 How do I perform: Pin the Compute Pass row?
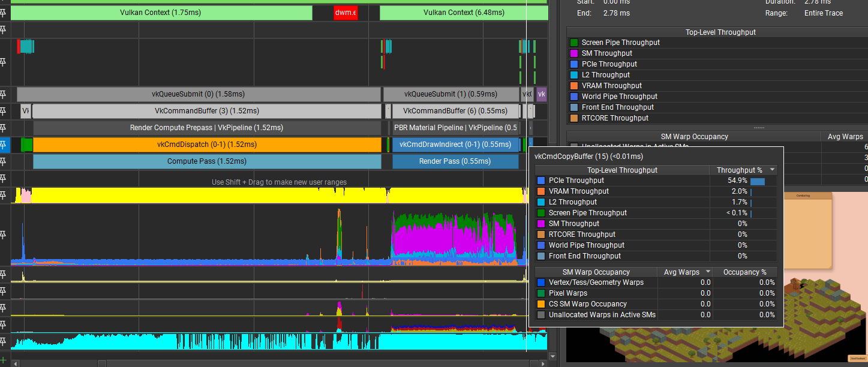(x=4, y=161)
